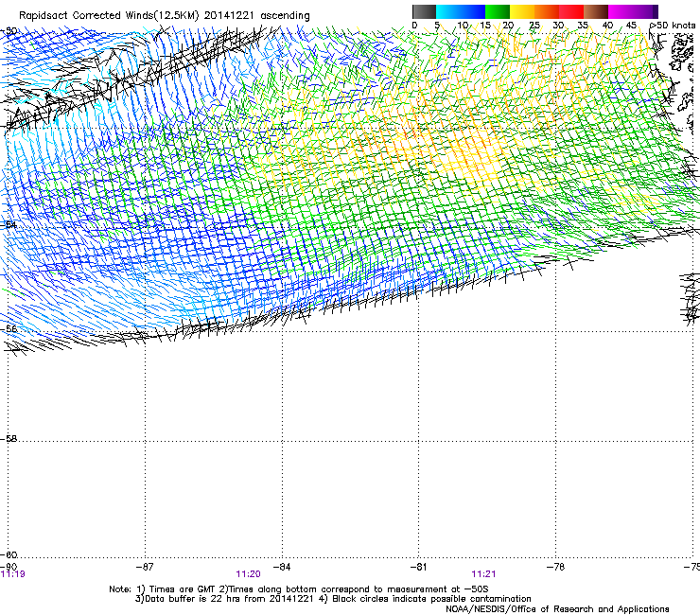The image size is (700, 615).
Task: Click the purple '11:21' time label
Action: click(x=483, y=574)
